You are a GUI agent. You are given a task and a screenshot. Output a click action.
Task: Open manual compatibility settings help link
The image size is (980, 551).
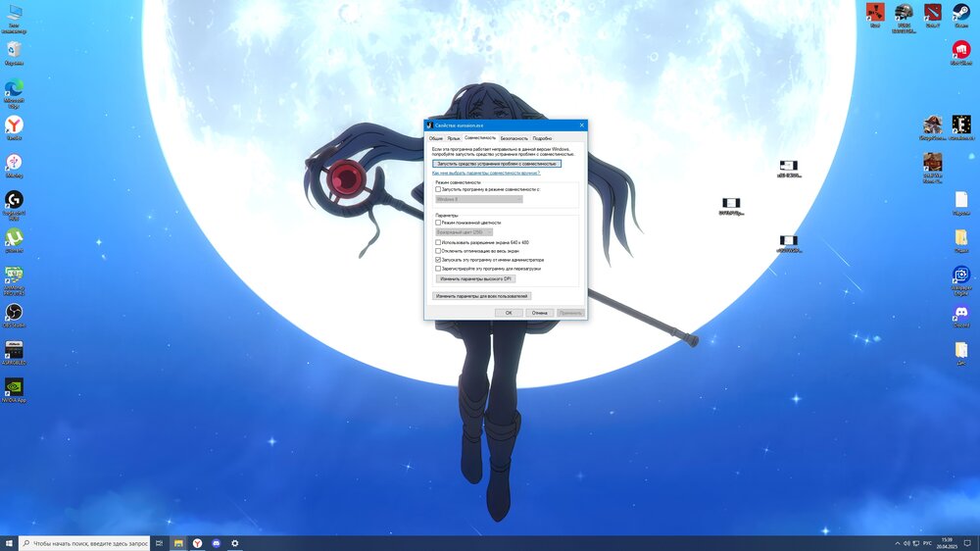[x=486, y=174]
